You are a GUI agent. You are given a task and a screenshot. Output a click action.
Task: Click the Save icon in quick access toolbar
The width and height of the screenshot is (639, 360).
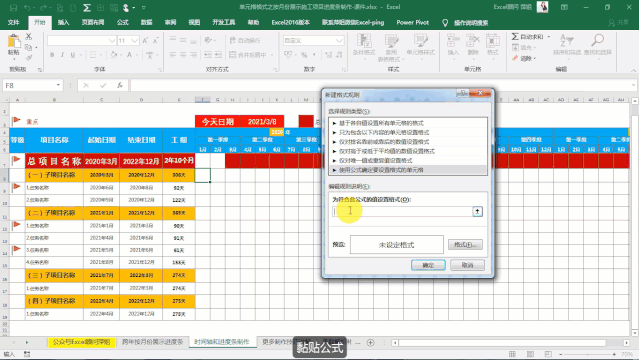click(13, 8)
